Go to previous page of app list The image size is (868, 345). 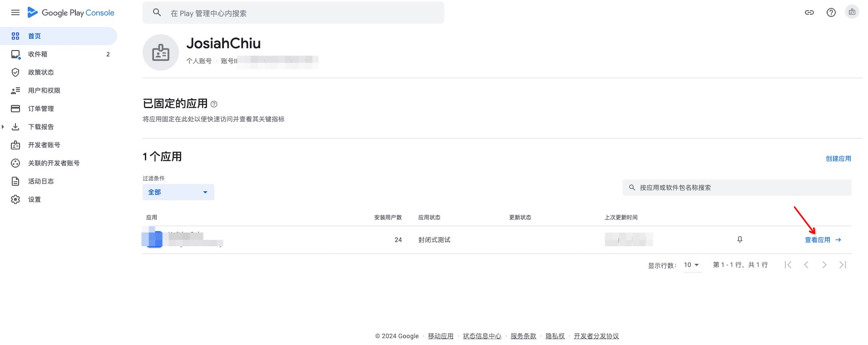(806, 265)
